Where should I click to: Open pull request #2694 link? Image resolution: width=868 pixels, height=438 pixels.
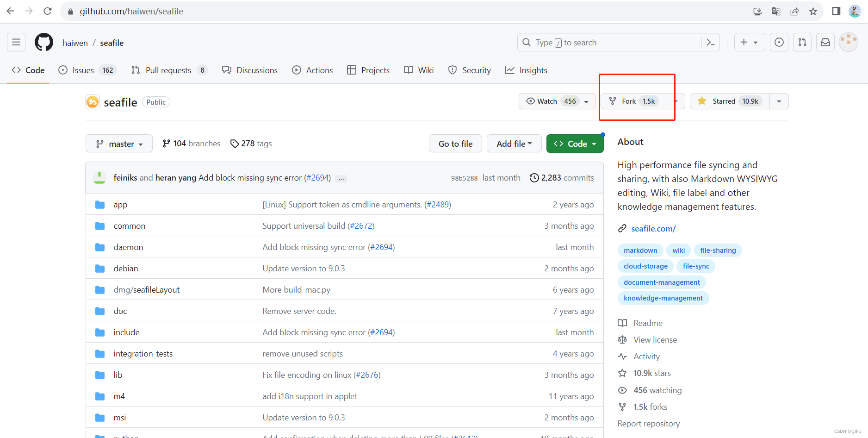point(318,177)
